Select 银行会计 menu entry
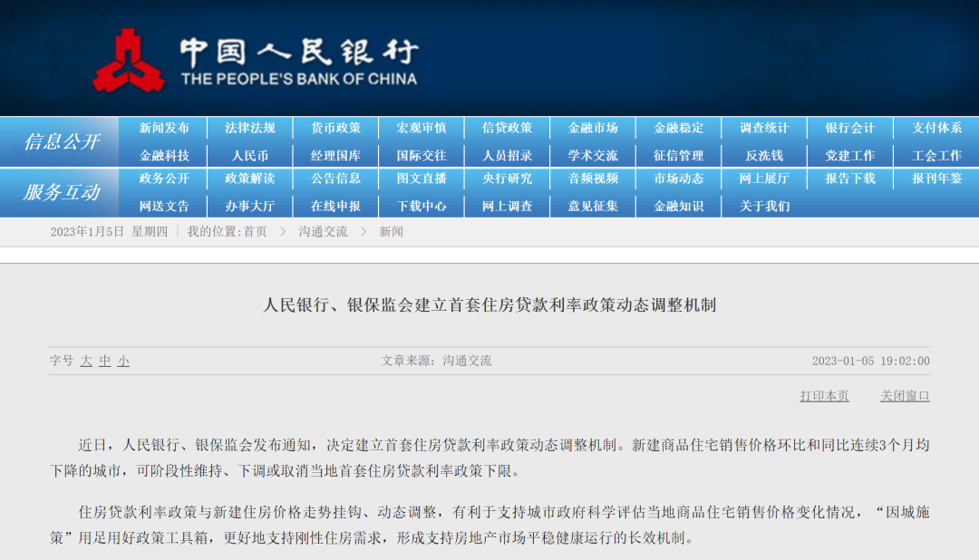This screenshot has height=560, width=979. pos(849,128)
